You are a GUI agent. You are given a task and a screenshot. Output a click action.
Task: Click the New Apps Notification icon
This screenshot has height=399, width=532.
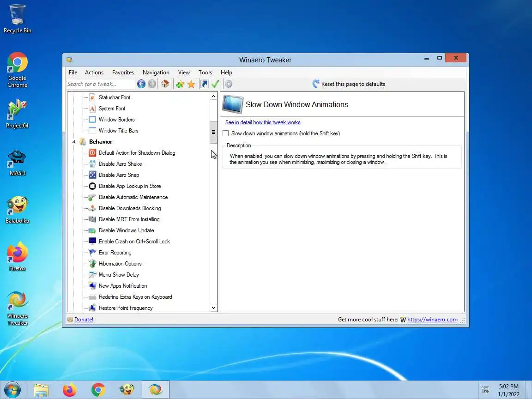92,286
